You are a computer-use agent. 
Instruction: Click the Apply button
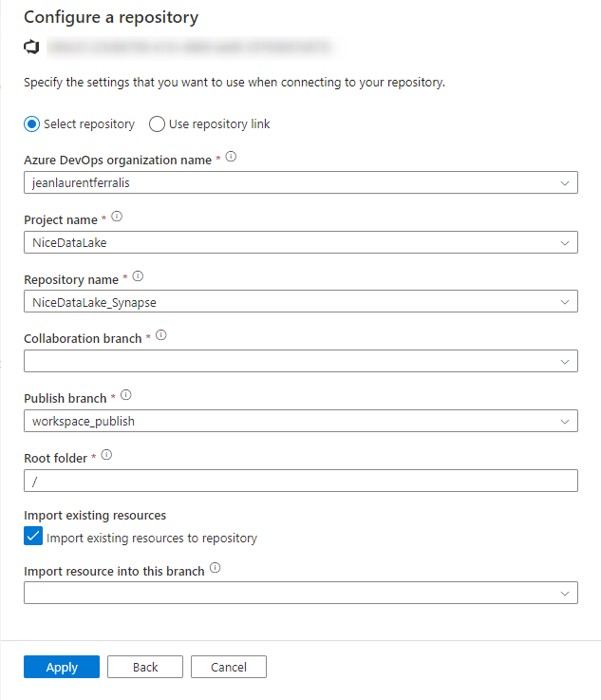[x=62, y=667]
